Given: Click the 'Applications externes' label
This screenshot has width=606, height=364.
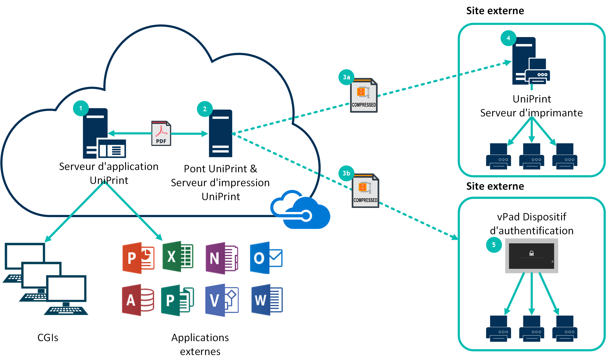Looking at the screenshot, I should point(200,345).
